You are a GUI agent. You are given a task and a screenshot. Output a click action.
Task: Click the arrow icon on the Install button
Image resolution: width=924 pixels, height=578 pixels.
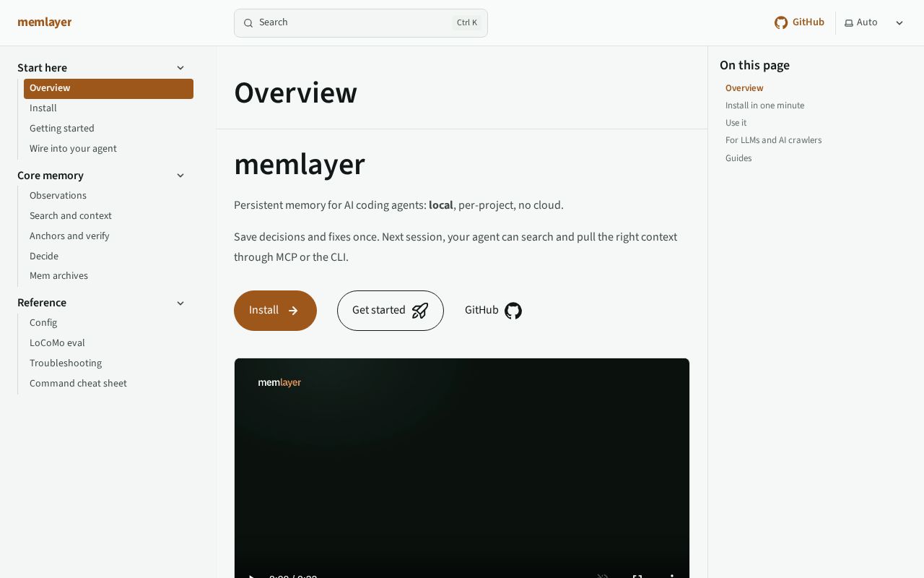coord(293,311)
